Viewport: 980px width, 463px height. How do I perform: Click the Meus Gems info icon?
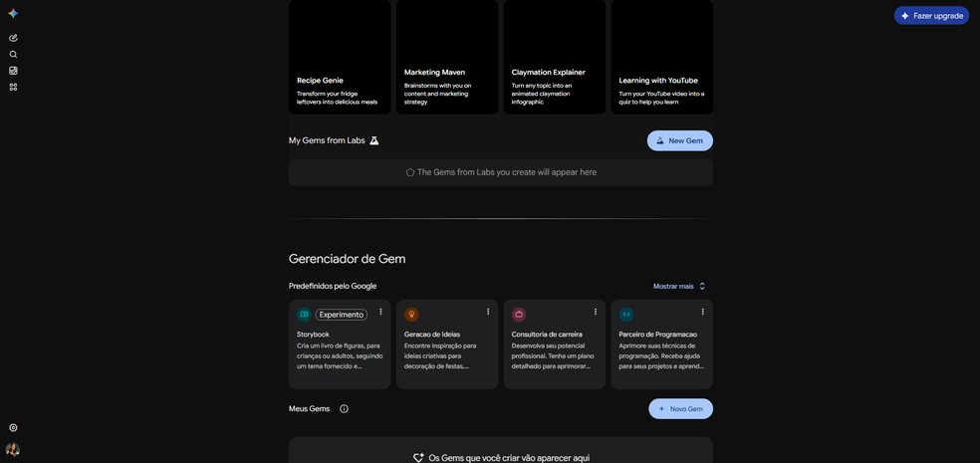344,408
